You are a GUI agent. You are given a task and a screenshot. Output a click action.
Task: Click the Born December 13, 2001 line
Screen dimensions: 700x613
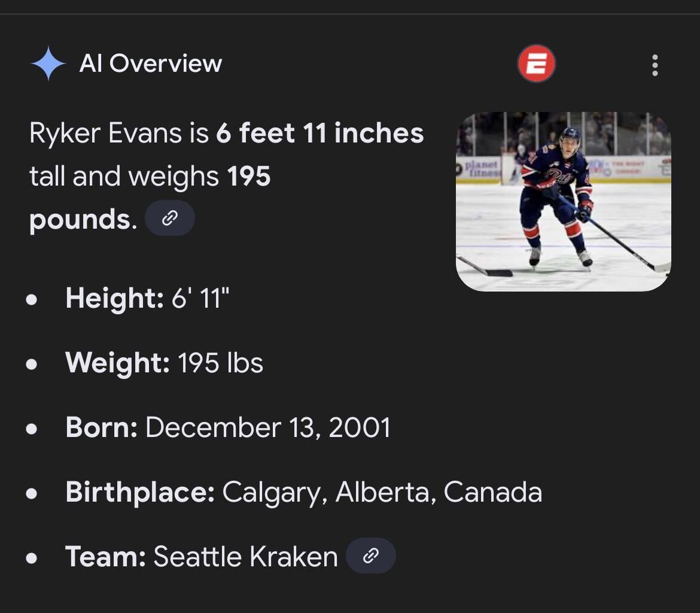click(227, 427)
